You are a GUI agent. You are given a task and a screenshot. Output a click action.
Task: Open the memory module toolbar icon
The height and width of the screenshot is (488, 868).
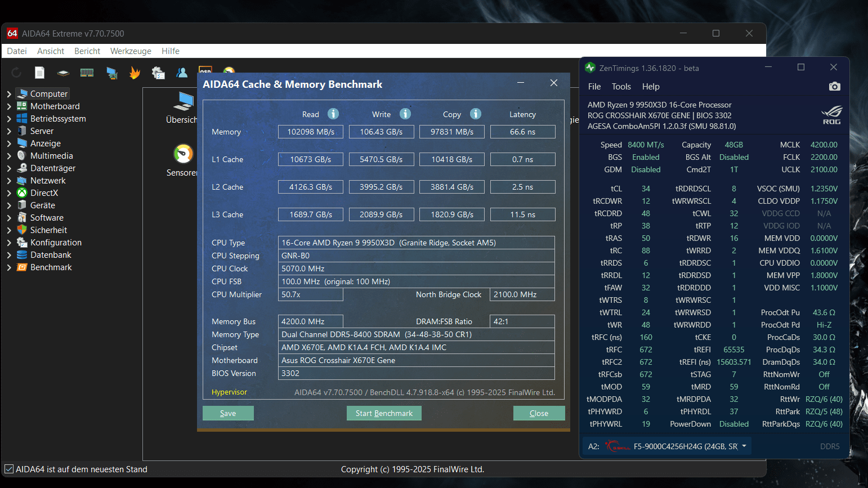coord(87,73)
